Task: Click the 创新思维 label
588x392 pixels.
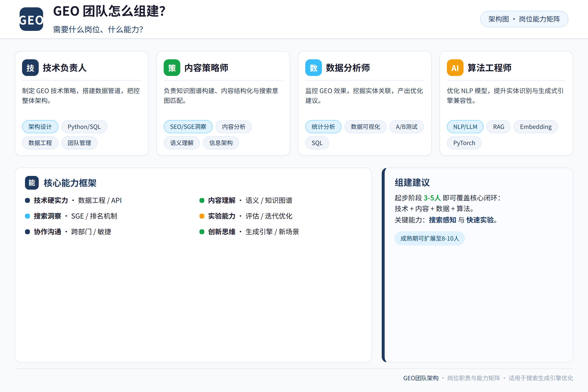Action: click(222, 232)
